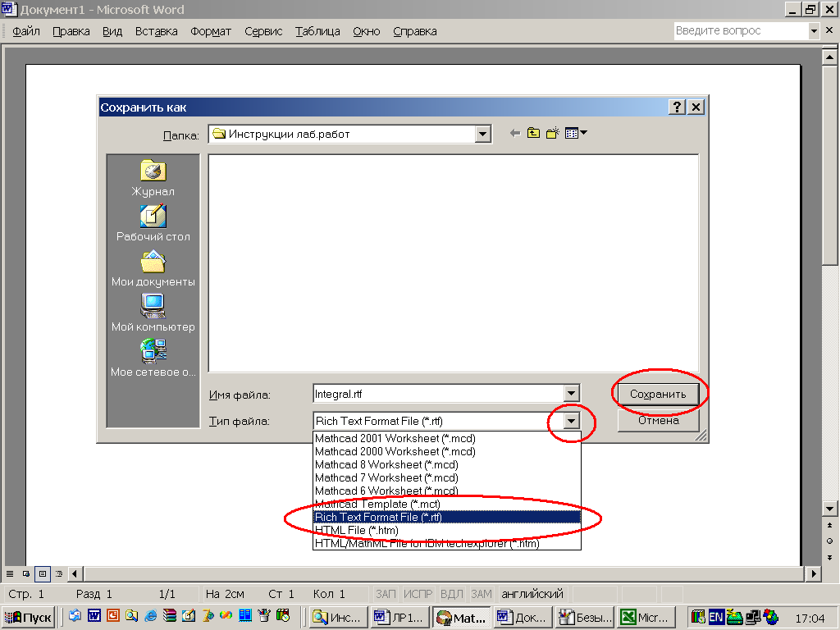Viewport: 840px width, 630px height.
Task: Switch to Micr... Excel taskbar button
Action: 646,618
